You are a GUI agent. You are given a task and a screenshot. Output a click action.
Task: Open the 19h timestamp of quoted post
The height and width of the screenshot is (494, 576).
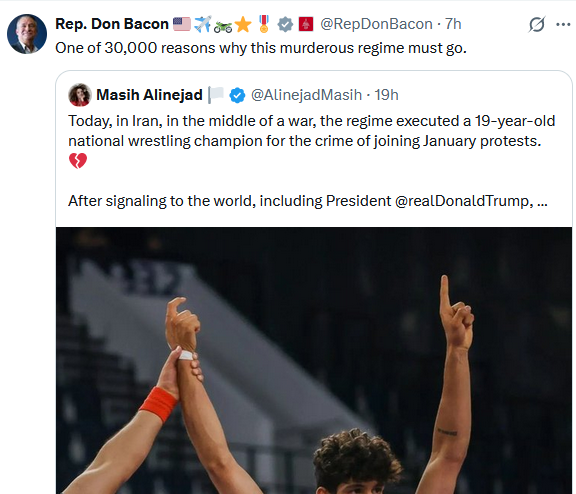(x=386, y=95)
